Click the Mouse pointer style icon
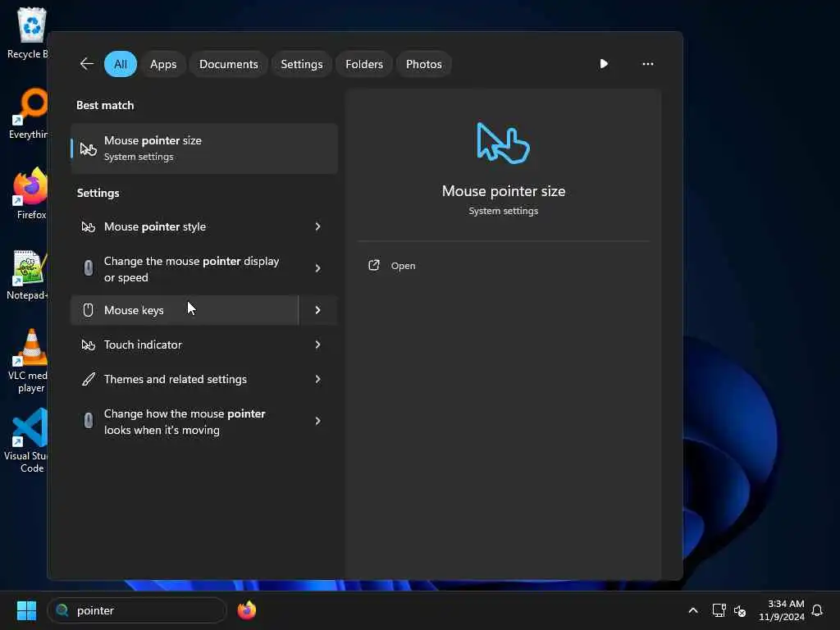This screenshot has width=840, height=630. coord(88,226)
